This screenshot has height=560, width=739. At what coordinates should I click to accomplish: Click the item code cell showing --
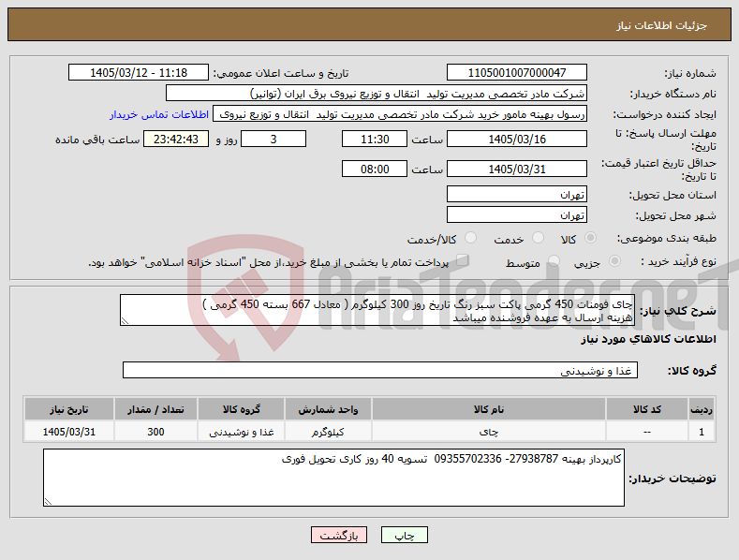coord(646,432)
